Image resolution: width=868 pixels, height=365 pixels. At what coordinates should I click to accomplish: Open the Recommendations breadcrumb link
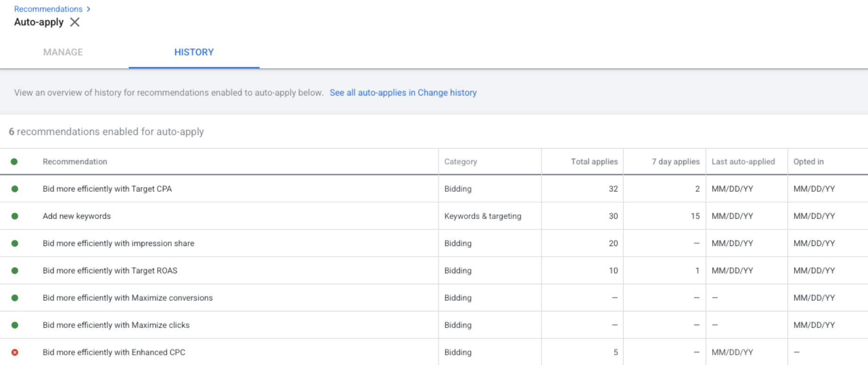[48, 9]
